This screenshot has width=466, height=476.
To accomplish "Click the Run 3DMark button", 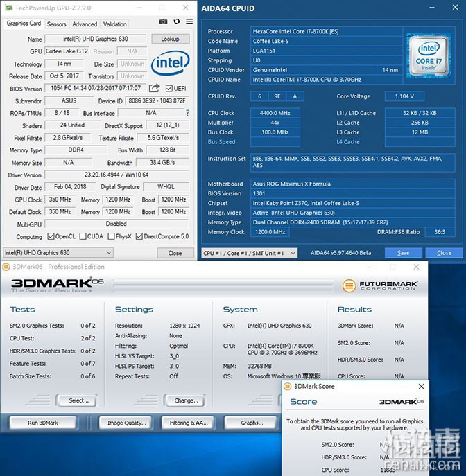I will click(43, 423).
